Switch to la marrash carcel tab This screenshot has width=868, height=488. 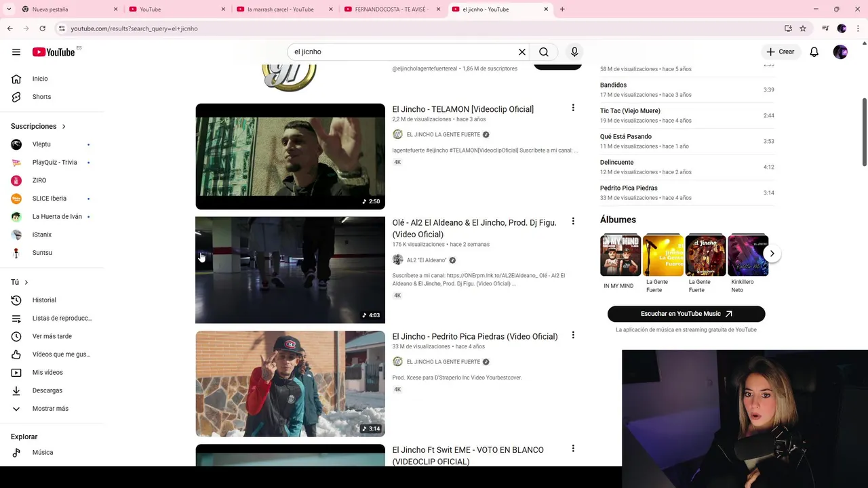click(283, 9)
